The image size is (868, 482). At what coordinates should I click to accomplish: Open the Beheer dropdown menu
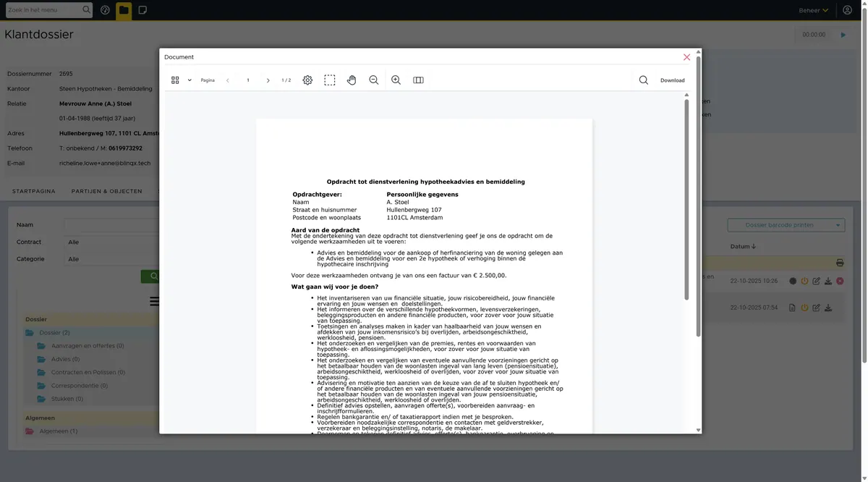pyautogui.click(x=814, y=10)
